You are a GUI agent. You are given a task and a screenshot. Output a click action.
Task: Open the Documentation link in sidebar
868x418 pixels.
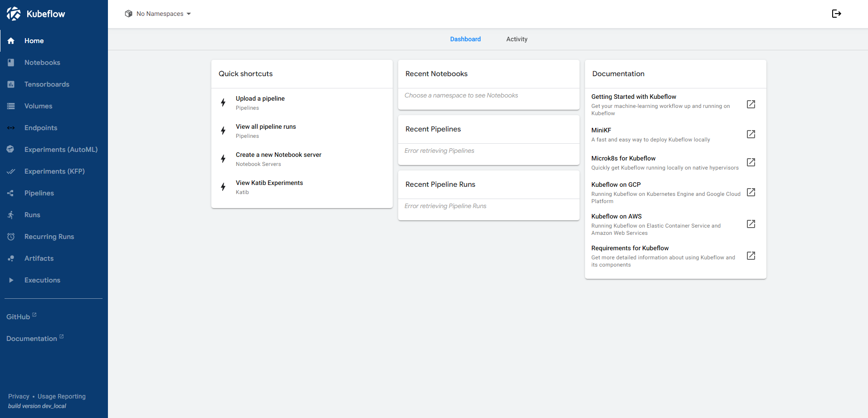(x=35, y=338)
